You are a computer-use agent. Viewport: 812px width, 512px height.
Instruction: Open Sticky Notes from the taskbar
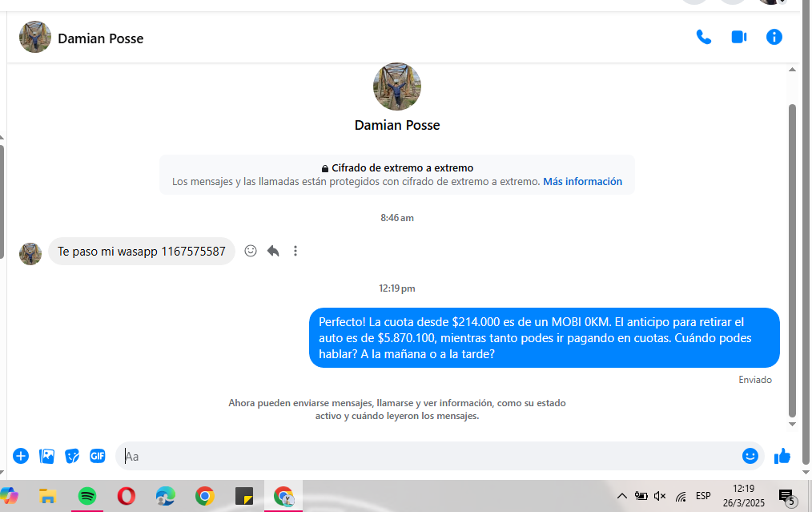click(x=244, y=496)
